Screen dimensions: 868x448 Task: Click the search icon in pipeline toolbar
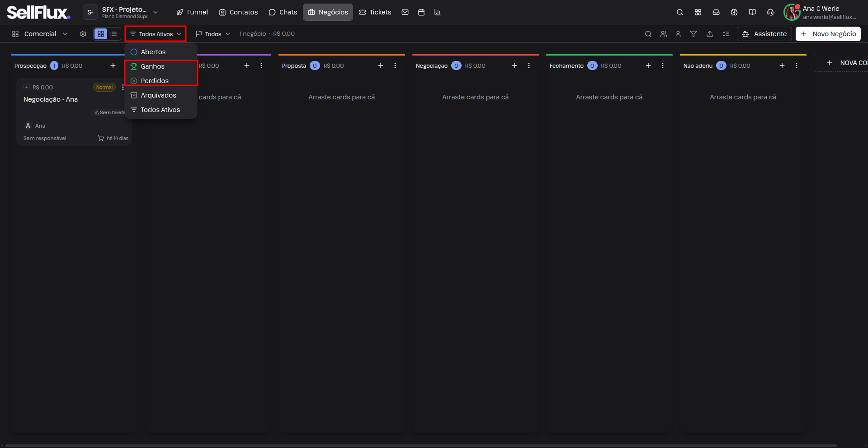(x=648, y=34)
